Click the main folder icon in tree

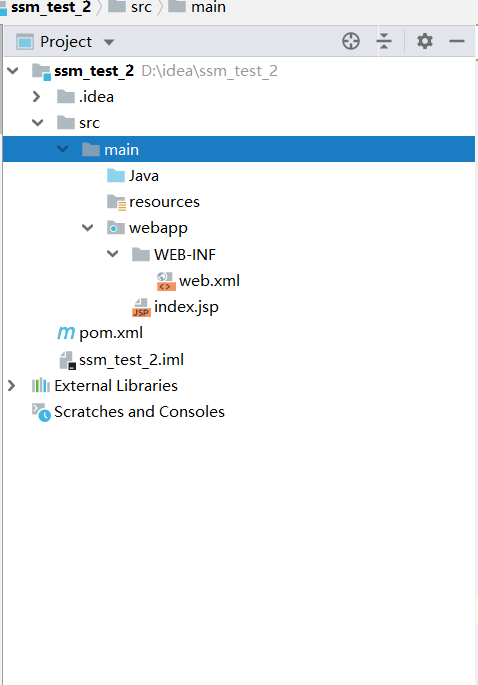click(91, 149)
